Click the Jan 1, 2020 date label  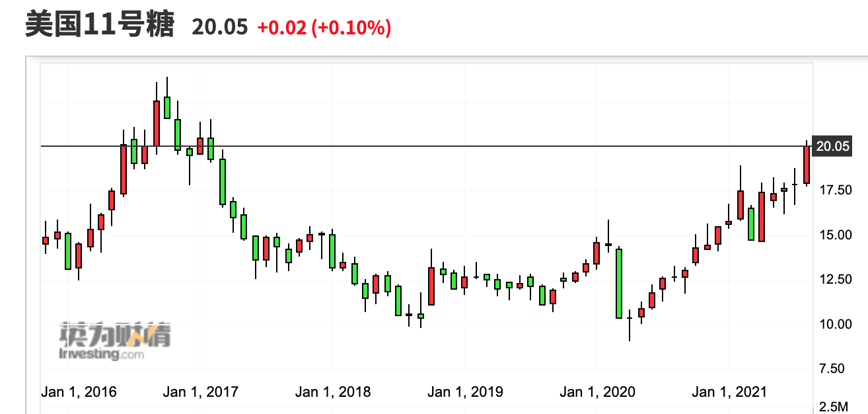(x=597, y=392)
